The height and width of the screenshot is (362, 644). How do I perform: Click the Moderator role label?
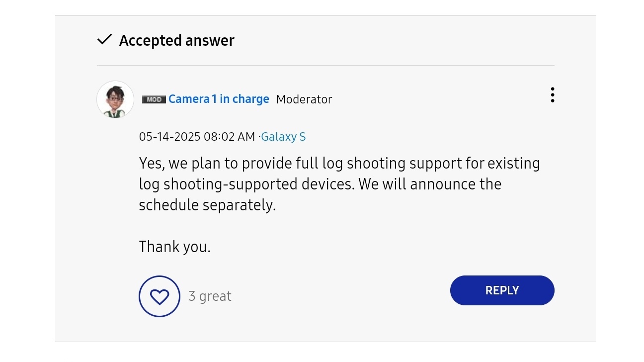[304, 99]
